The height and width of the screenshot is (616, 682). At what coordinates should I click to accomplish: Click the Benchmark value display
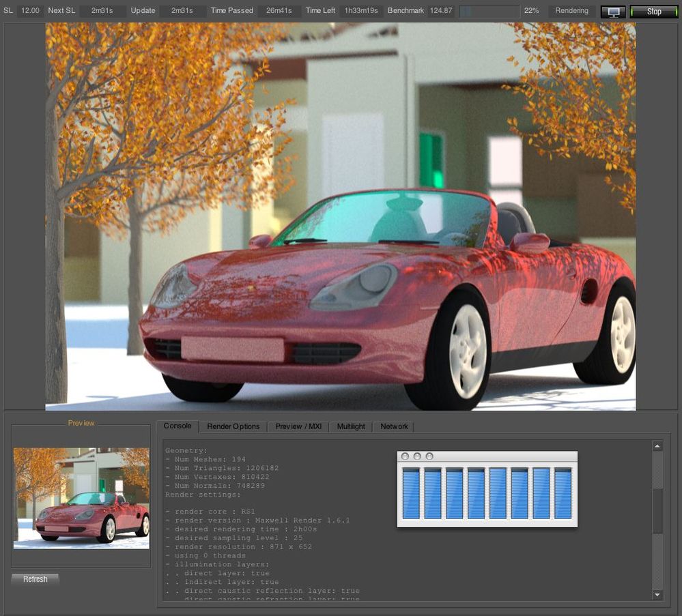point(440,11)
